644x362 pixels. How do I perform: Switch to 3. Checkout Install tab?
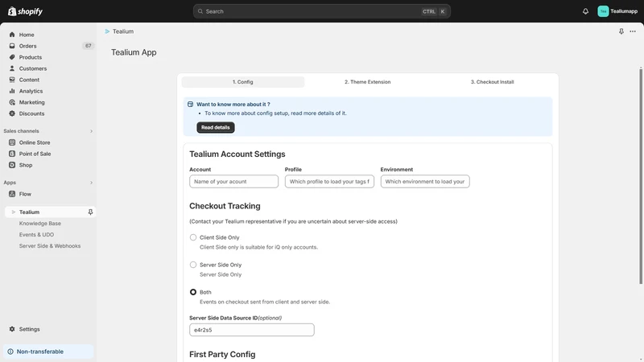click(492, 82)
